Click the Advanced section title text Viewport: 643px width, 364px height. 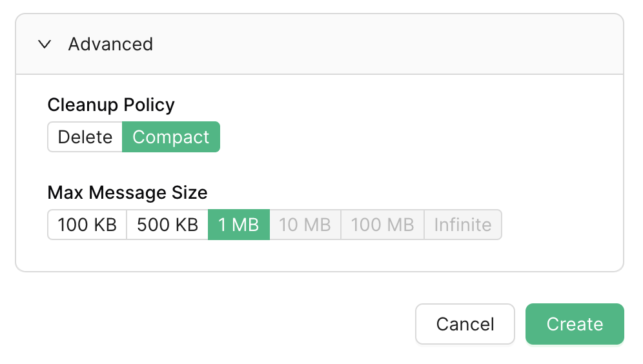(110, 45)
